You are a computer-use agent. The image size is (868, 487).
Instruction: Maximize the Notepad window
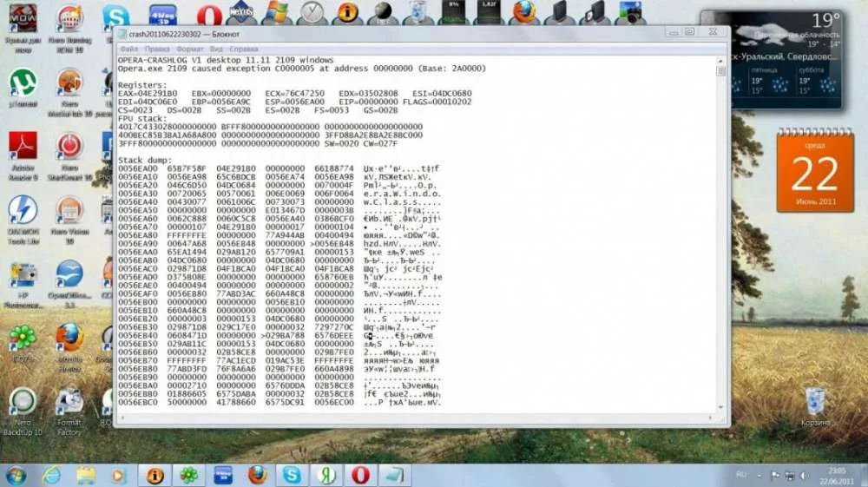pyautogui.click(x=690, y=32)
